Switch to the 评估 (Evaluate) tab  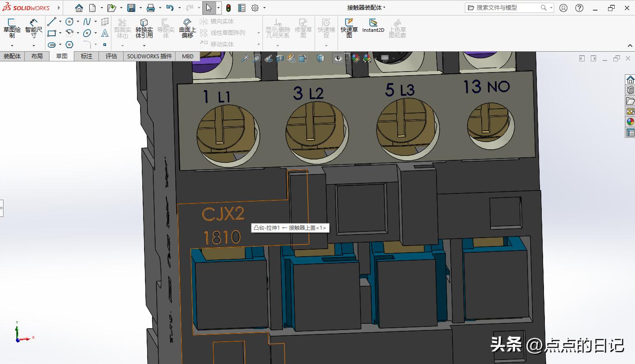pyautogui.click(x=111, y=56)
